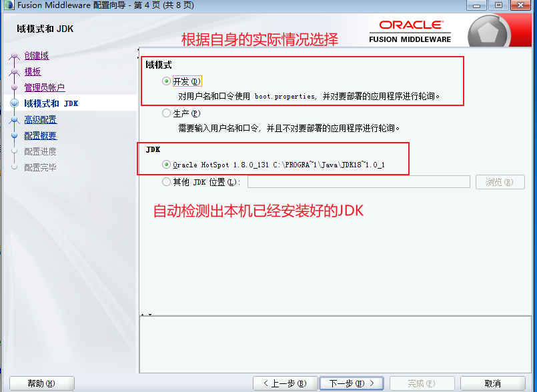Viewport: 537px width, 392px height.
Task: Click the Oracle Fusion Middleware logo
Action: 409,29
